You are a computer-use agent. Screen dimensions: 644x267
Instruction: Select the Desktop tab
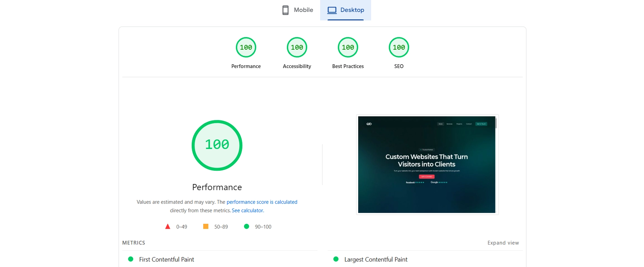click(346, 10)
